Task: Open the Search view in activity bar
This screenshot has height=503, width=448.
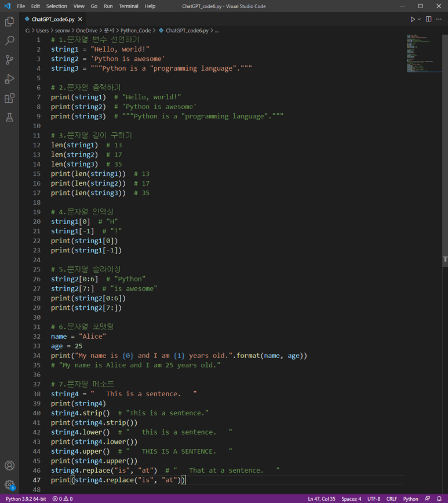Action: pos(10,41)
